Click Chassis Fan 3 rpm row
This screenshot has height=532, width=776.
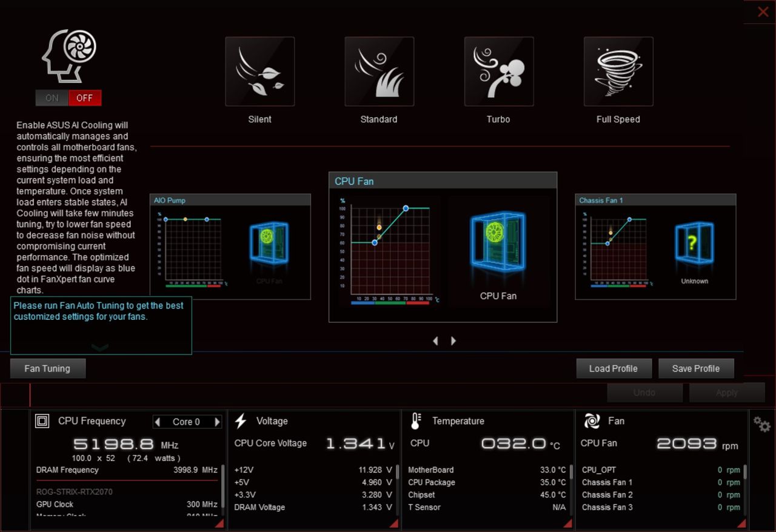point(661,507)
